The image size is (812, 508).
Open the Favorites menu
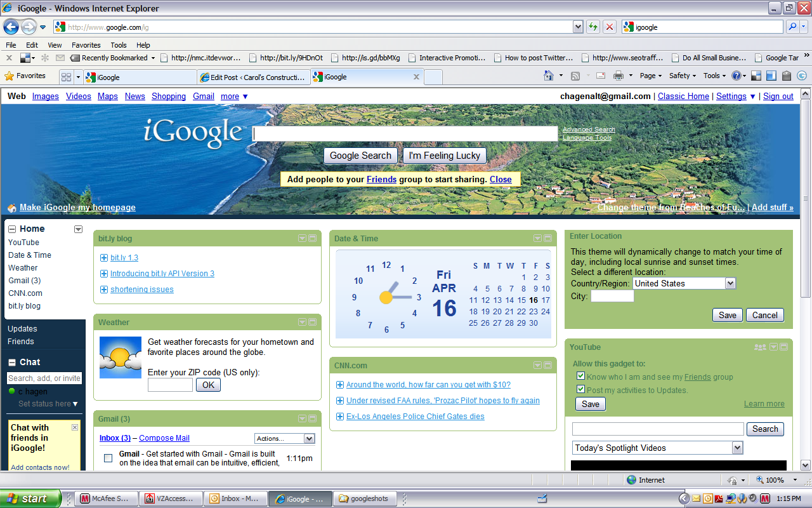click(86, 45)
